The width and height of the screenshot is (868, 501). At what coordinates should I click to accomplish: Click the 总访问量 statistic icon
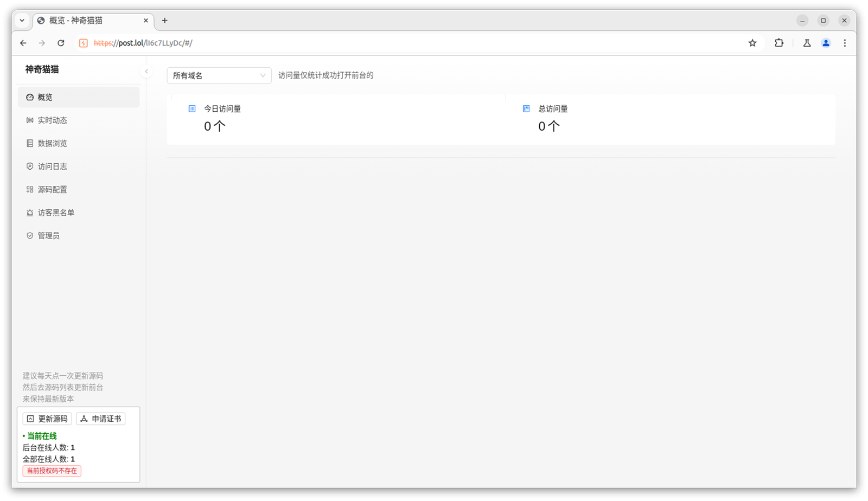click(x=526, y=108)
